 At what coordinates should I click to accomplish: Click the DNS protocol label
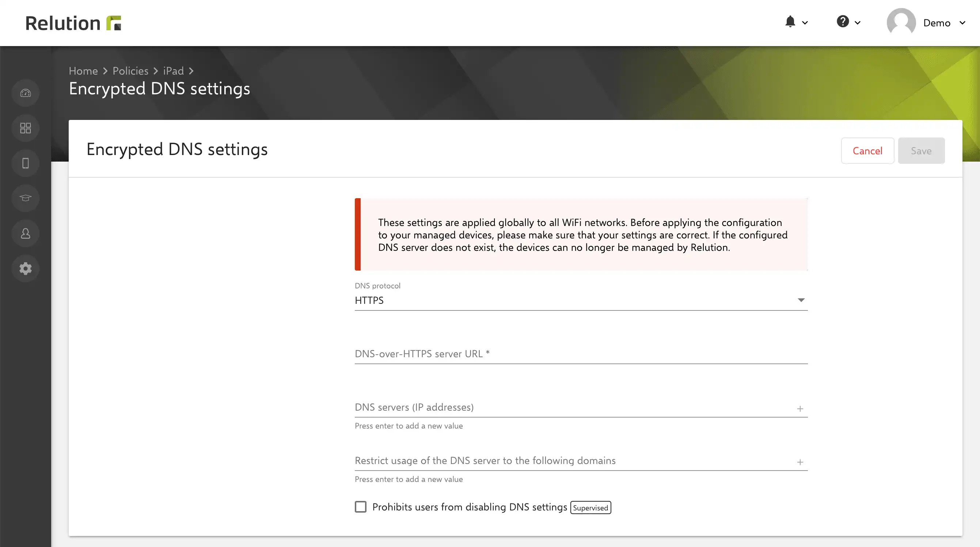[x=377, y=286]
